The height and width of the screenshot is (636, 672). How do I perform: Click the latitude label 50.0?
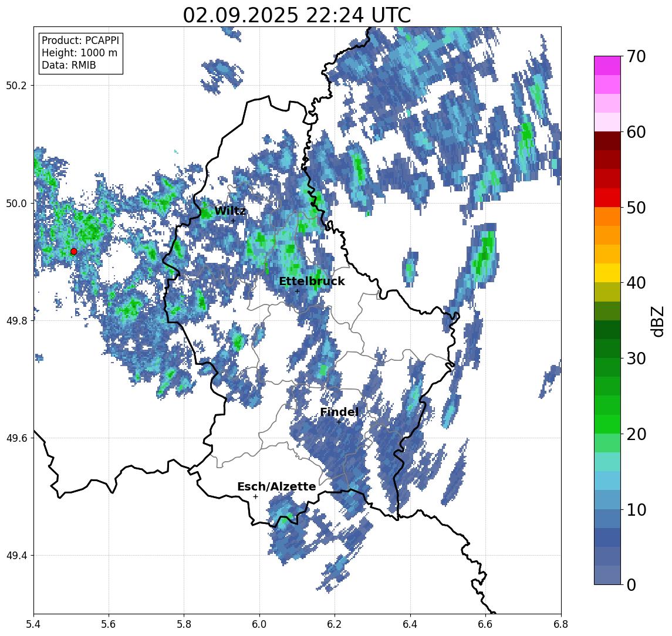[x=16, y=203]
